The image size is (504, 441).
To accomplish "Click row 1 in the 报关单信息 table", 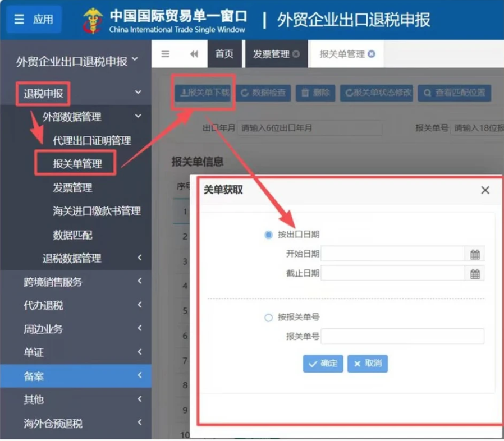I will 182,211.
